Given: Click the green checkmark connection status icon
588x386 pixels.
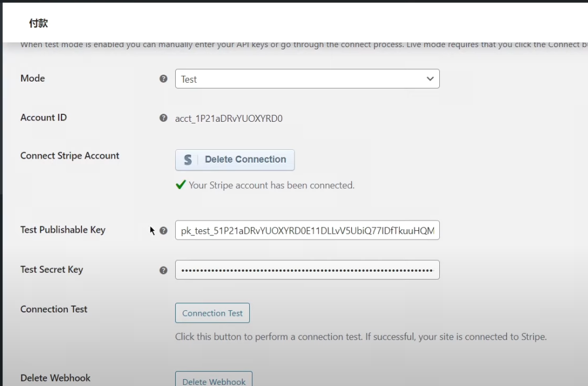Looking at the screenshot, I should click(x=180, y=185).
